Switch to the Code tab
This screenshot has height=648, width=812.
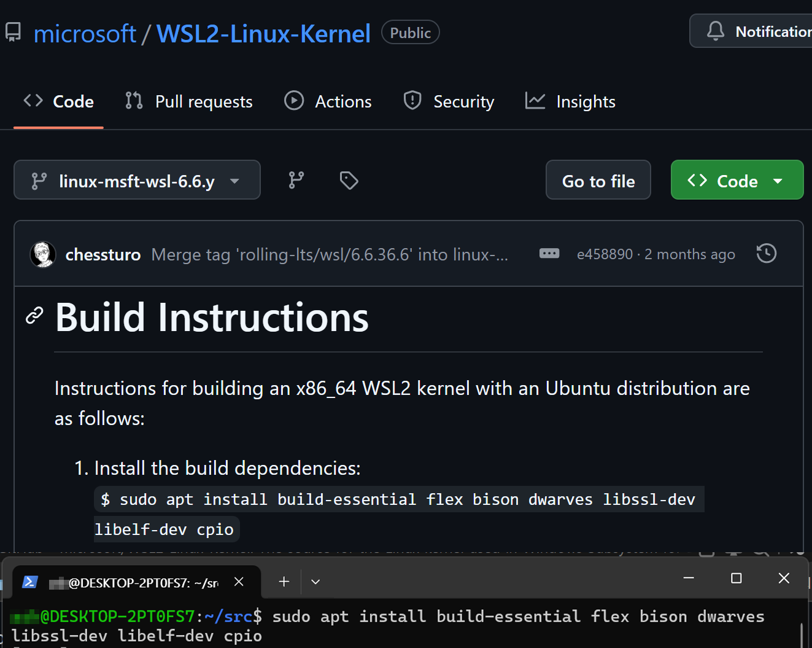[x=59, y=101]
